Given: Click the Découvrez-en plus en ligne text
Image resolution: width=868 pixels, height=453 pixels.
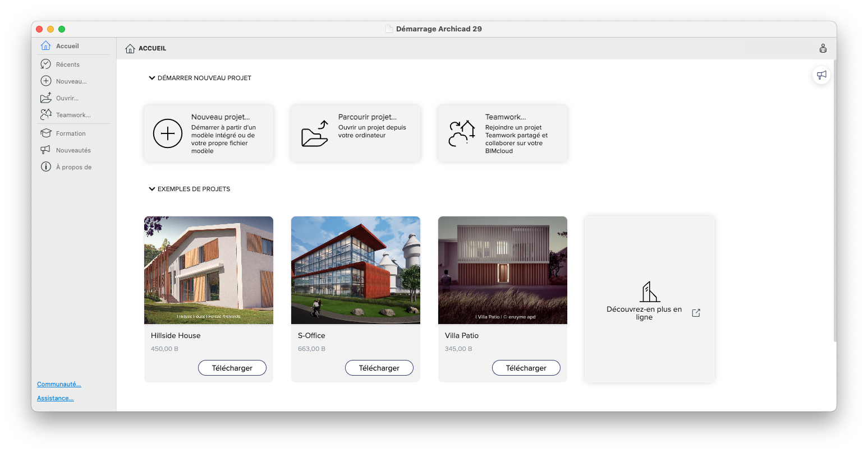Looking at the screenshot, I should tap(644, 313).
